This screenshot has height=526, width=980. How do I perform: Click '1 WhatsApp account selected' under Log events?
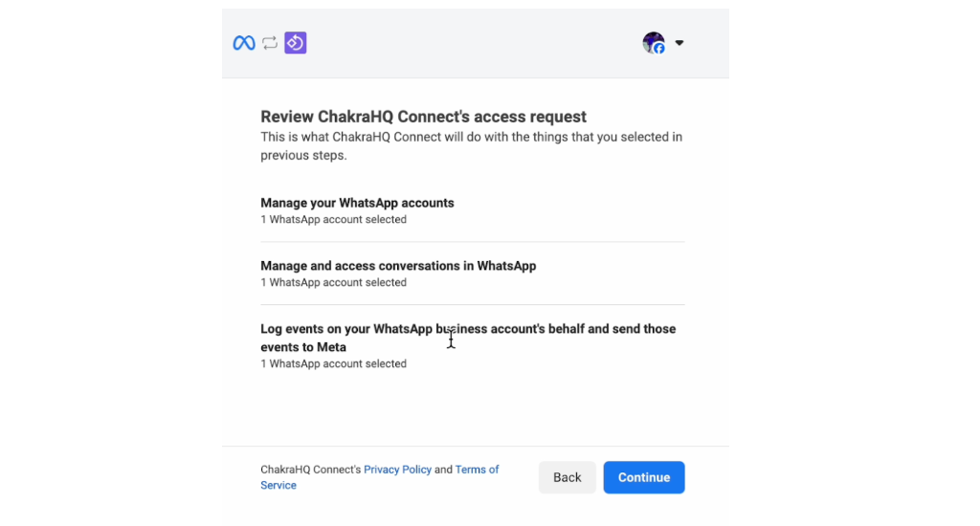tap(333, 363)
